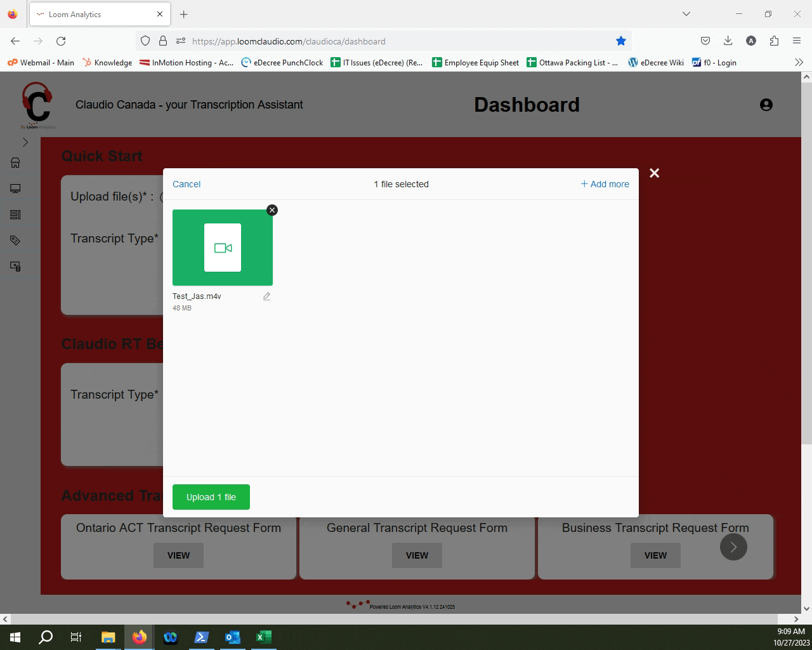
Task: Open eDecree Wiki bookmark
Action: tap(656, 62)
